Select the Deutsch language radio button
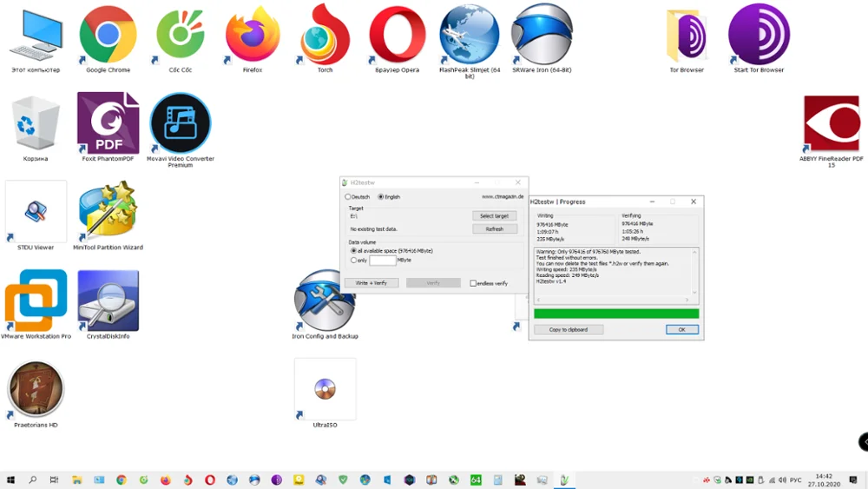 (x=348, y=196)
